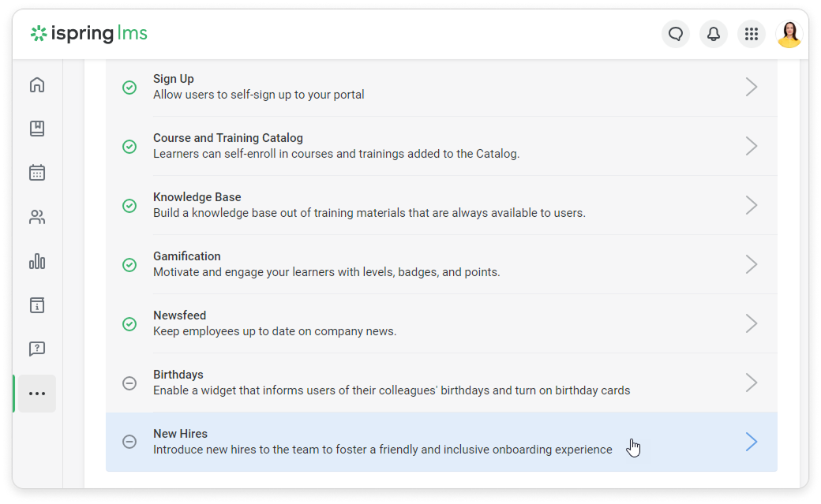Open the Newsfeed settings row
The image size is (821, 504).
click(440, 323)
